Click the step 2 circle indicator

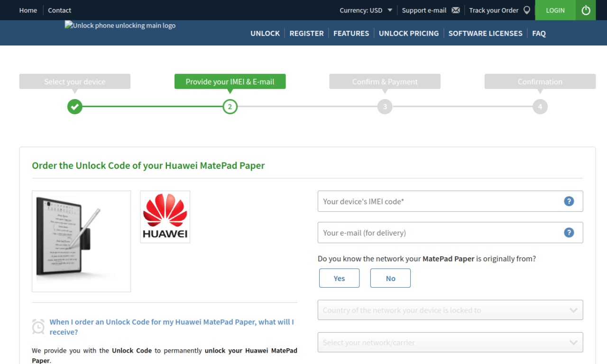click(230, 107)
